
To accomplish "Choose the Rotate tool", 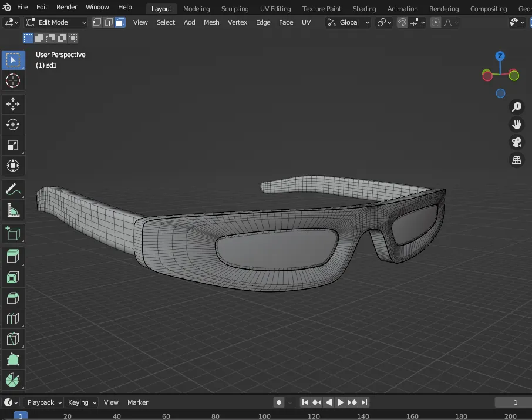I will tap(13, 125).
